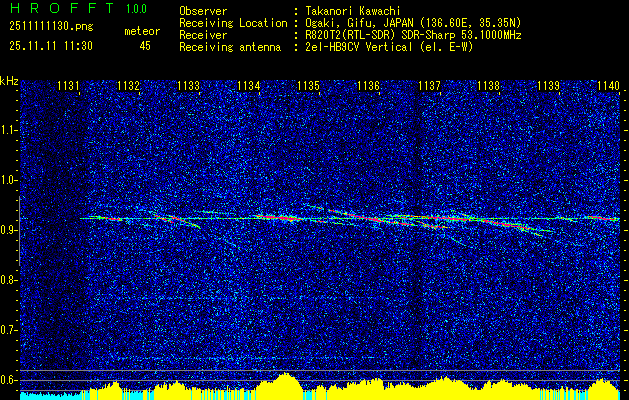The height and width of the screenshot is (400, 629).
Task: Click the 0.9 kHz axis label
Action: tap(8, 230)
